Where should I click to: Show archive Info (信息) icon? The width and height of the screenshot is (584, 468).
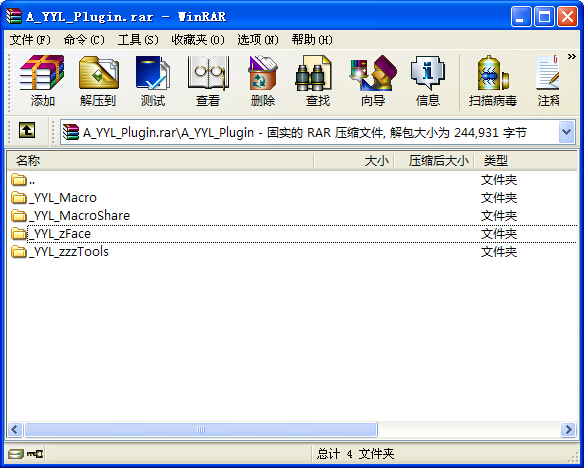click(428, 80)
